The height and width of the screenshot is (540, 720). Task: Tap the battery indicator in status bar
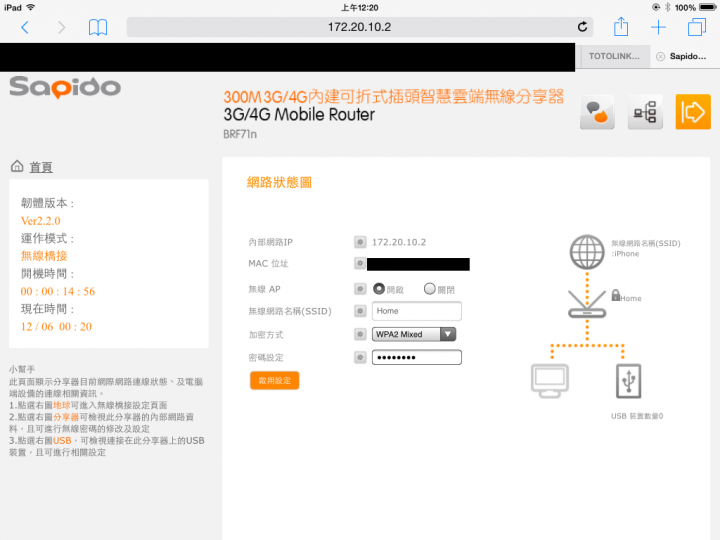pyautogui.click(x=707, y=7)
